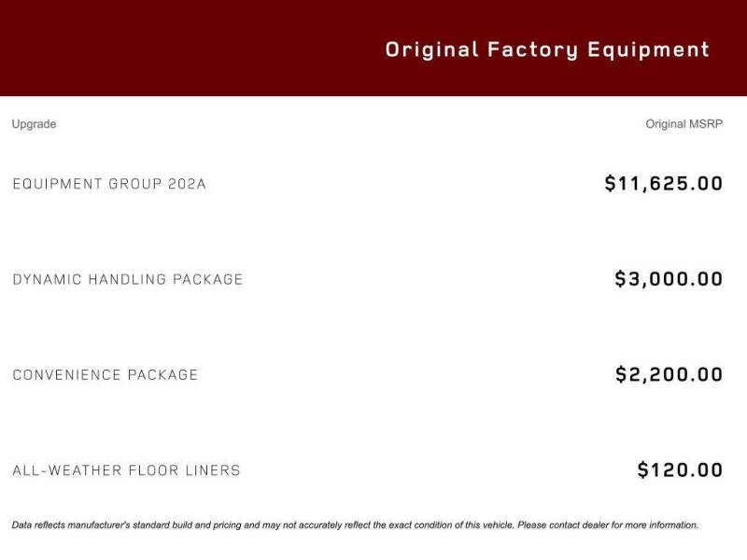This screenshot has width=747, height=560.
Task: Click the word HANDLING in Dynamic Handling row
Action: tap(127, 279)
